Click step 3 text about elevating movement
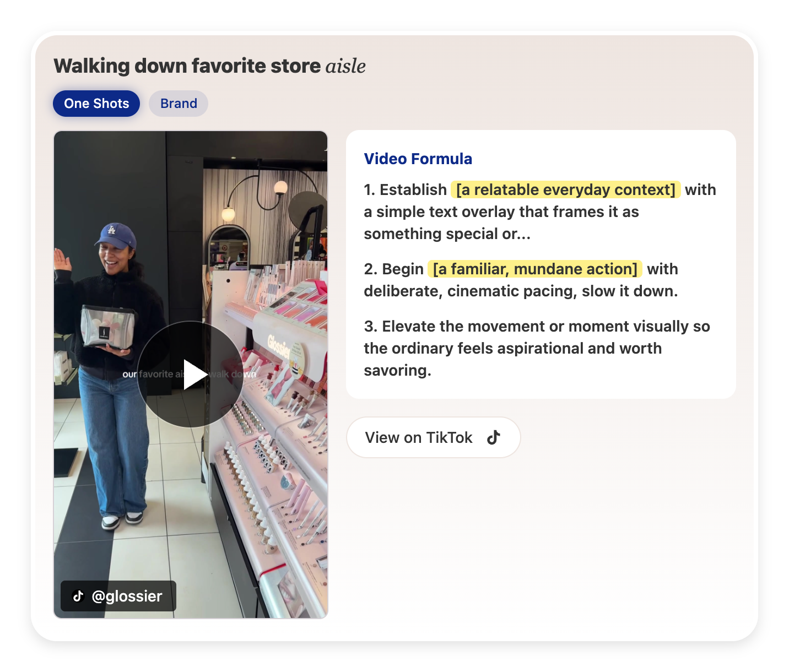789x672 pixels. (x=536, y=348)
